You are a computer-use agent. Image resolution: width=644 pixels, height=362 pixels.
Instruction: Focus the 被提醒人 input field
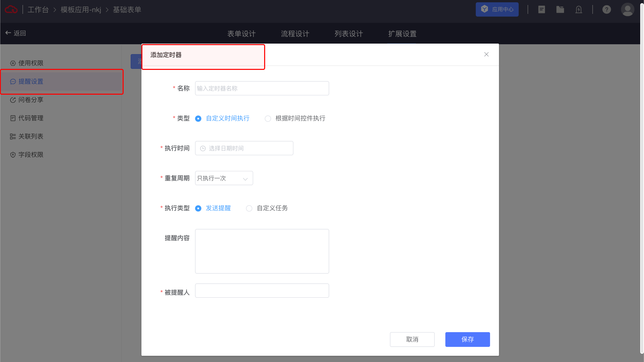point(262,291)
